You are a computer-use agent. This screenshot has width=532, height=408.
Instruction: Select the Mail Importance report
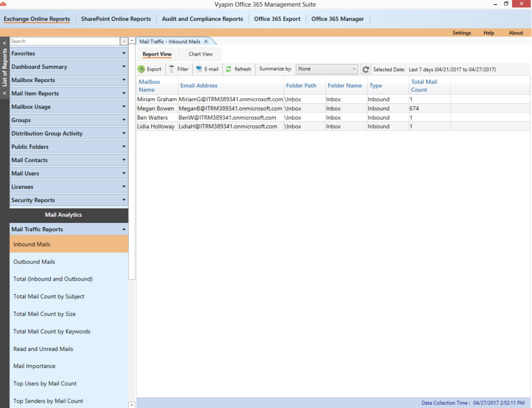tap(69, 366)
